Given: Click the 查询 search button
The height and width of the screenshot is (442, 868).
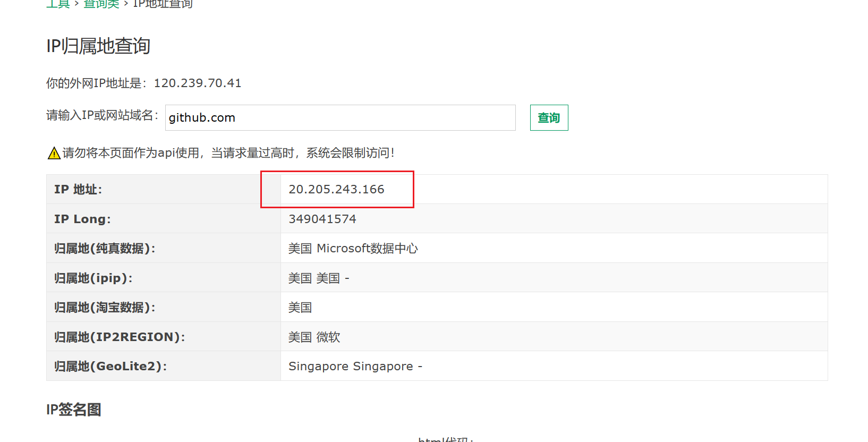Looking at the screenshot, I should [549, 117].
